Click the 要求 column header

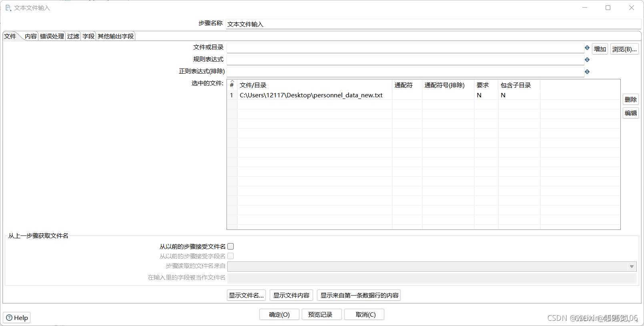click(x=486, y=85)
